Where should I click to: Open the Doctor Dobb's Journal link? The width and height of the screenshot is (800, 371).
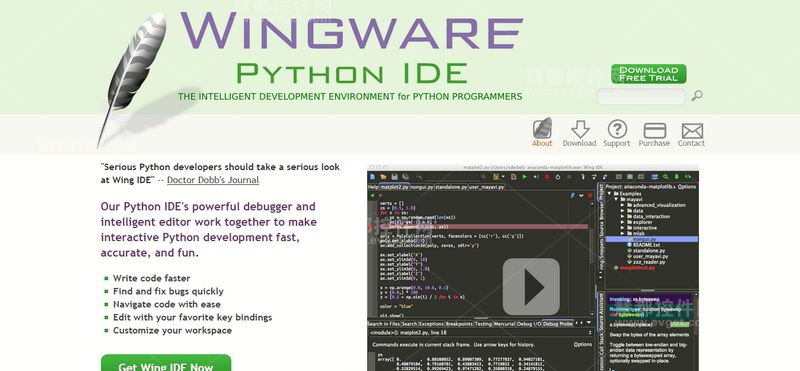[x=213, y=180]
